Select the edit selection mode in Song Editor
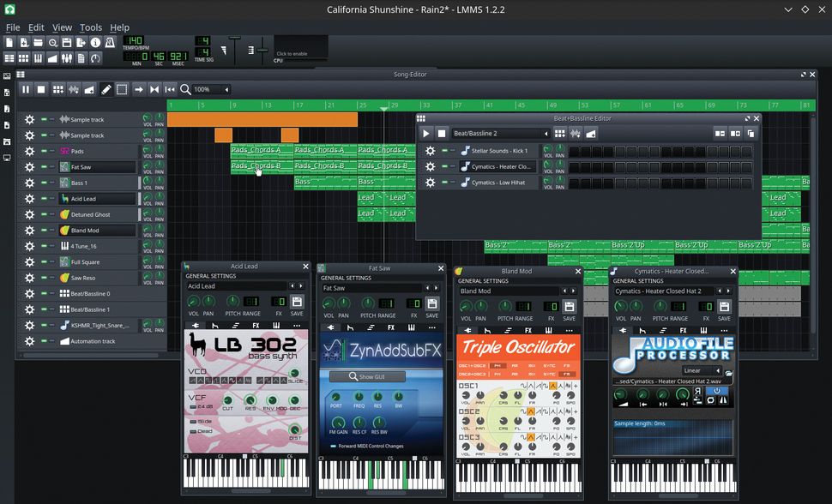This screenshot has height=504, width=832. click(x=121, y=89)
